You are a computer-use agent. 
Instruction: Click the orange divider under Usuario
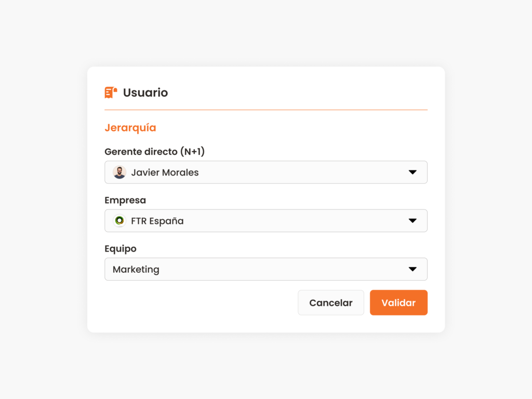click(266, 110)
